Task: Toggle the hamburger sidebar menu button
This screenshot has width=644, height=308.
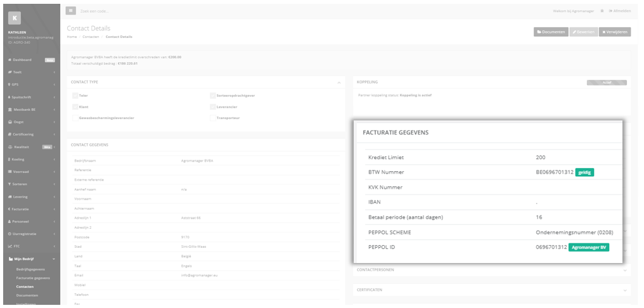Action: [70, 11]
